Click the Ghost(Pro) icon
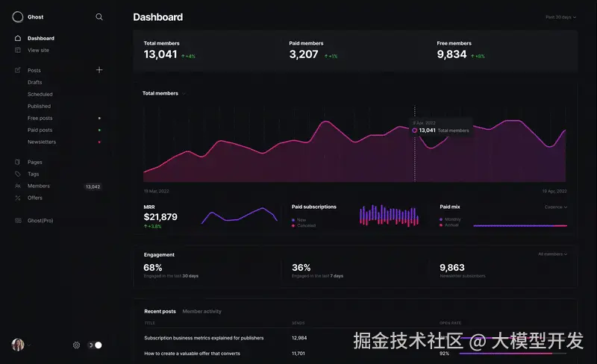 (18, 221)
